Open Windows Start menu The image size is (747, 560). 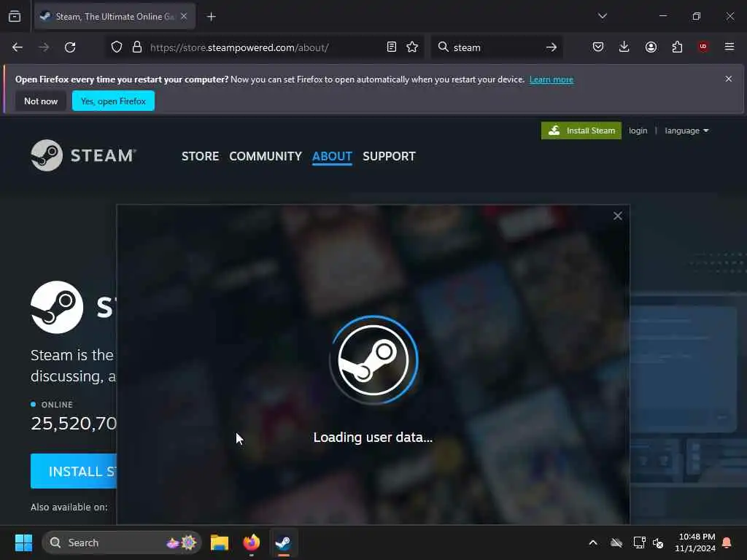click(x=23, y=542)
